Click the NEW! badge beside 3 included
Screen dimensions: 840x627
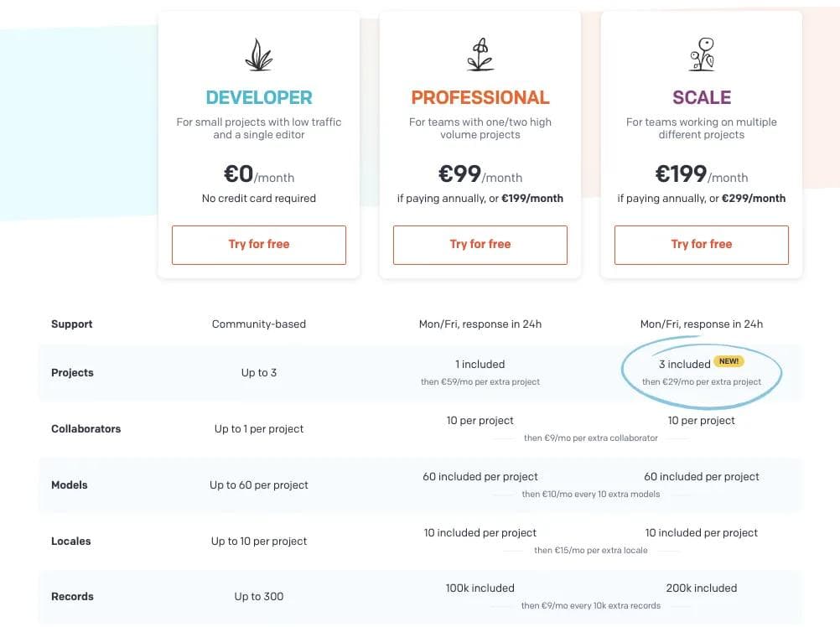click(729, 361)
